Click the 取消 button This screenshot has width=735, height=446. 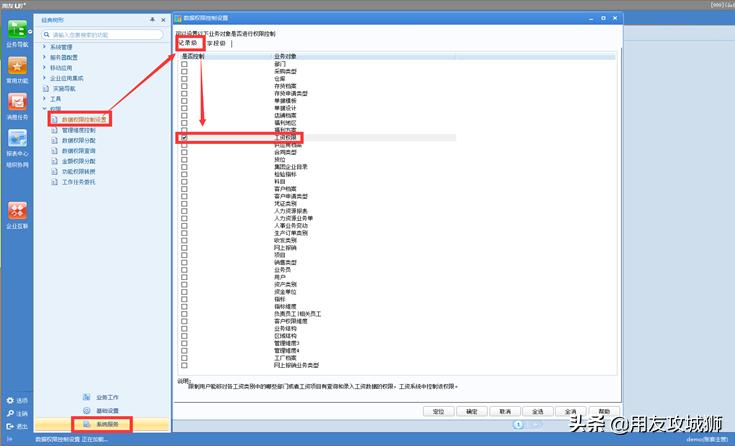[x=505, y=411]
